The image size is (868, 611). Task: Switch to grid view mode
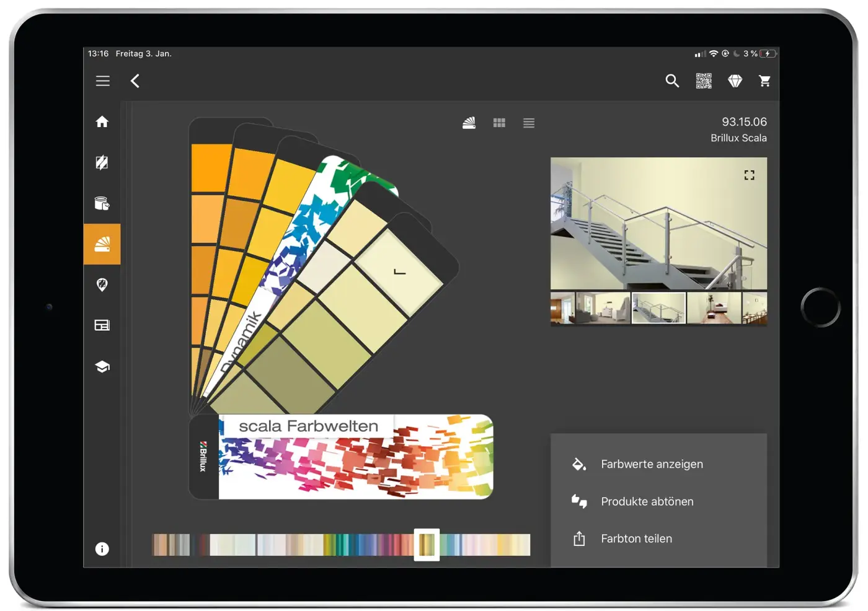tap(499, 123)
